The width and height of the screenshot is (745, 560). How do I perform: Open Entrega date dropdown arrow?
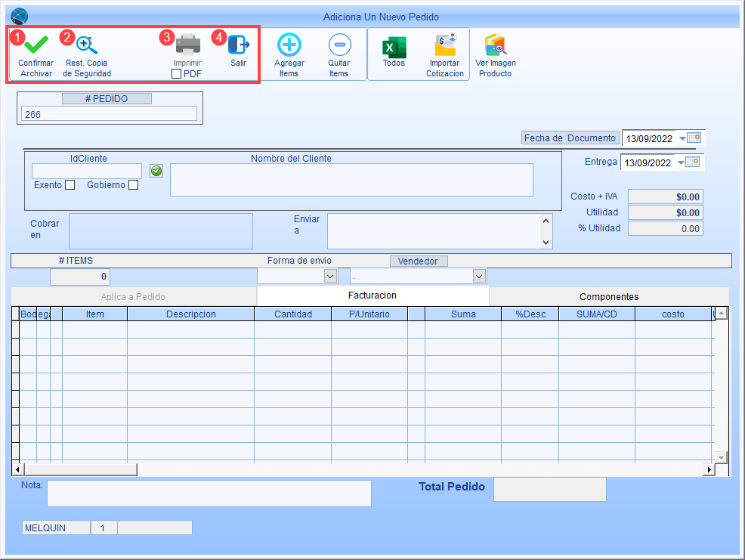click(681, 162)
